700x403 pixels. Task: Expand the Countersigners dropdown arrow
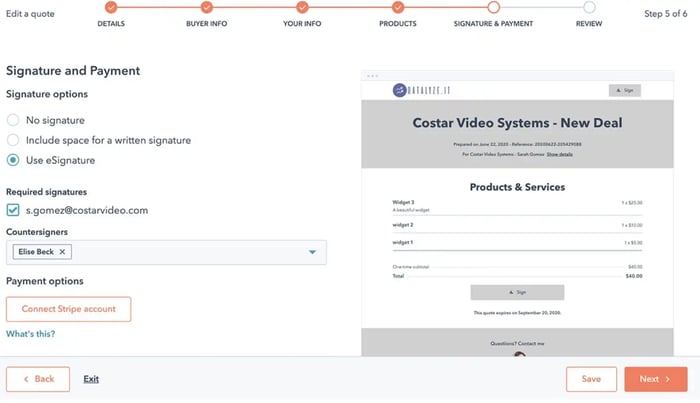(312, 252)
